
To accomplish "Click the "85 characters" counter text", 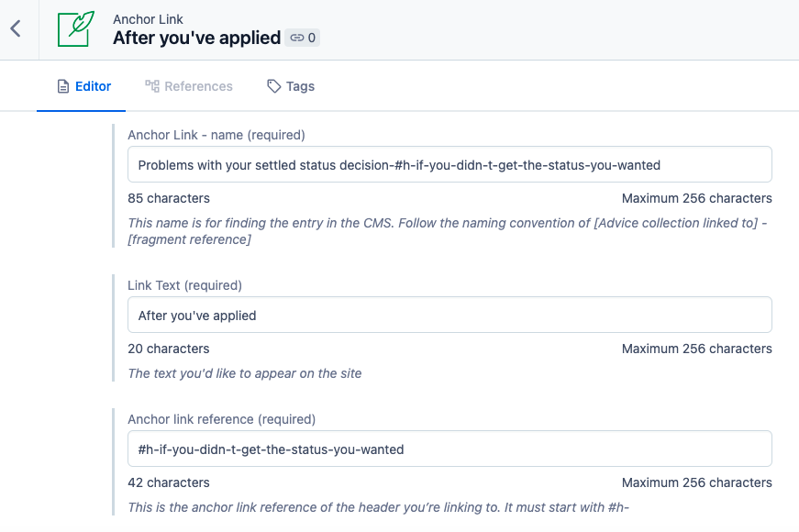I will tap(169, 198).
